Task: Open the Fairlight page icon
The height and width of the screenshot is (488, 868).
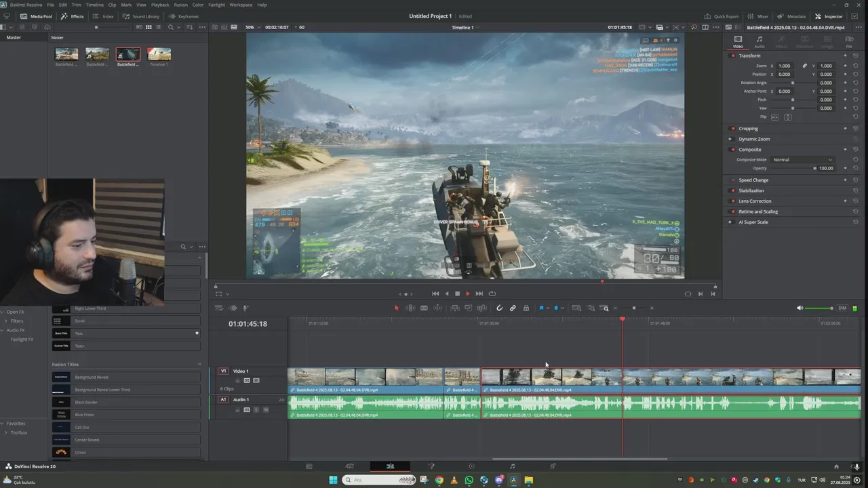Action: [513, 466]
